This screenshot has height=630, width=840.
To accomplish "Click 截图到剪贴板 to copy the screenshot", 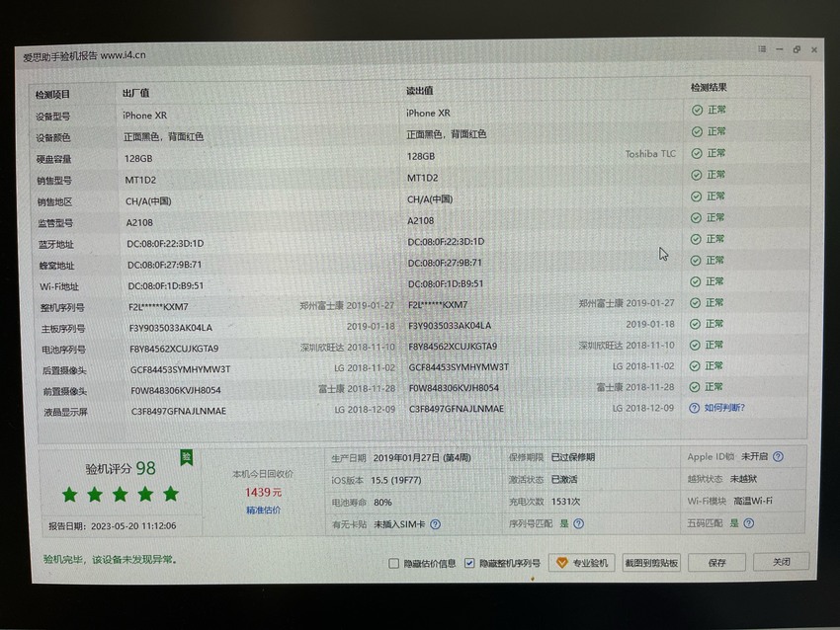I will coord(651,563).
